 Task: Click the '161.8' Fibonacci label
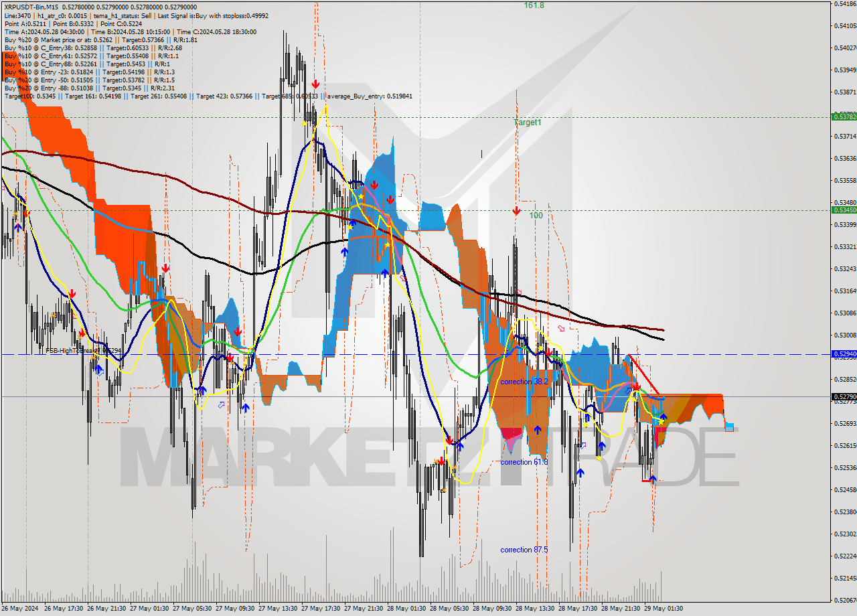tap(534, 5)
